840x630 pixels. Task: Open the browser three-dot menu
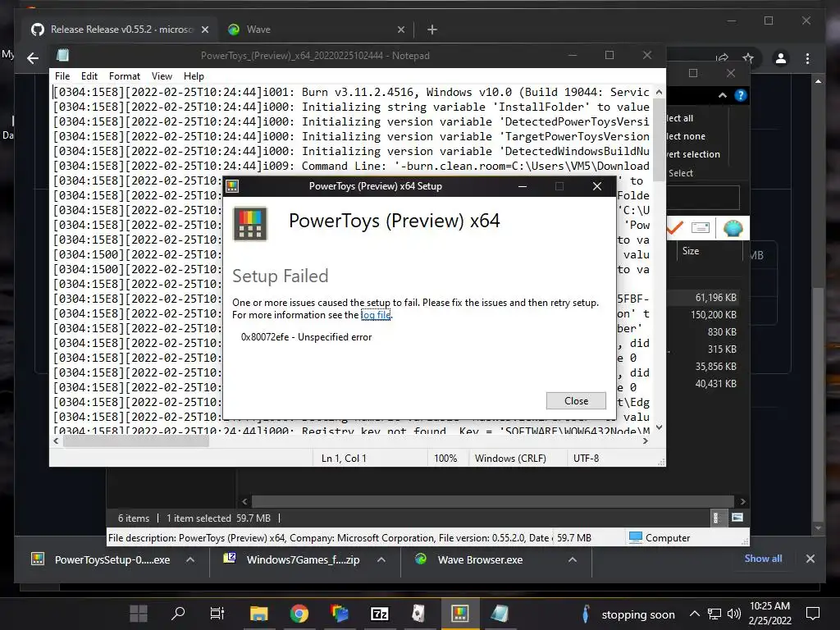[x=807, y=58]
